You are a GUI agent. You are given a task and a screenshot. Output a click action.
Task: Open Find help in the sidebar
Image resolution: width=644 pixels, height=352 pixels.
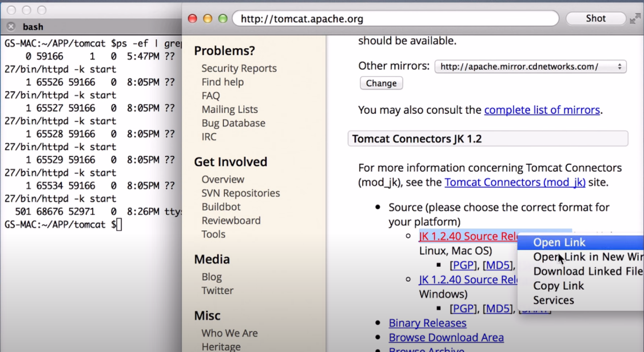pos(222,82)
